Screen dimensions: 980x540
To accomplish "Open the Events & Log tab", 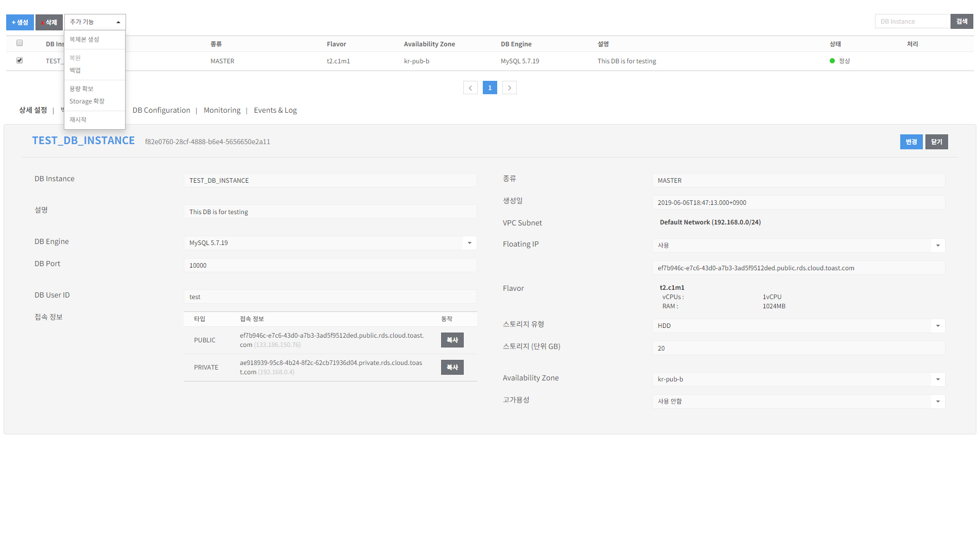I will point(275,110).
